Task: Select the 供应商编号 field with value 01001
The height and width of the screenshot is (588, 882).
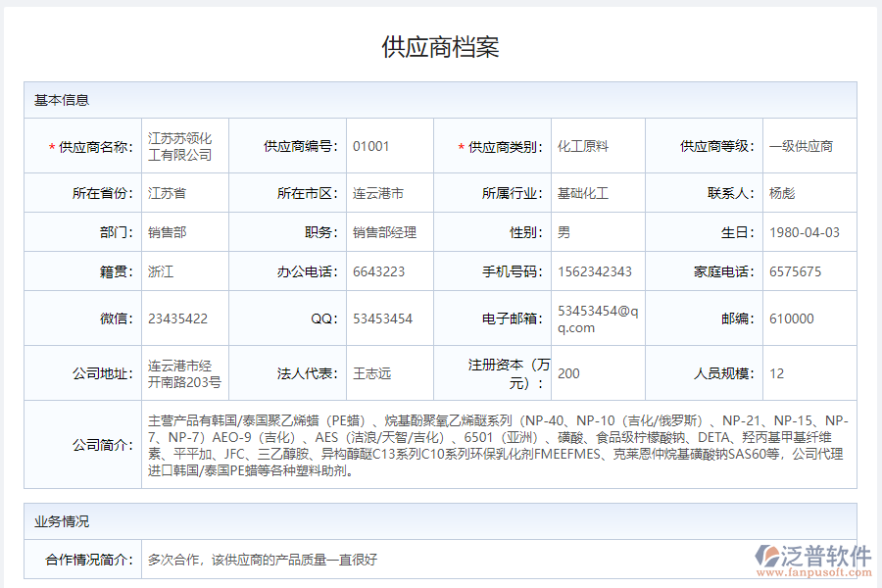Action: pos(390,144)
